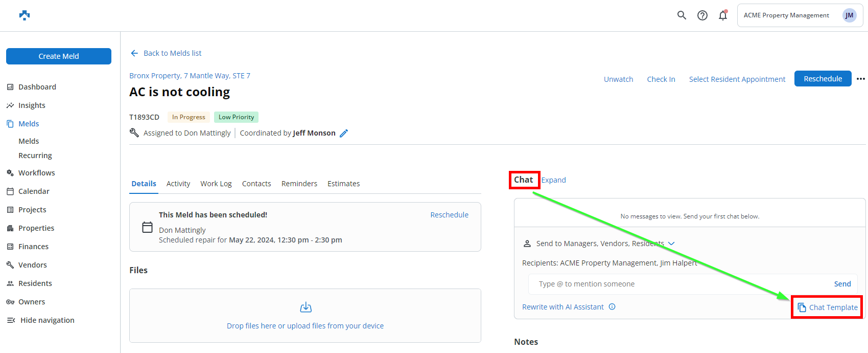Open the three-dots more actions menu

pos(861,79)
